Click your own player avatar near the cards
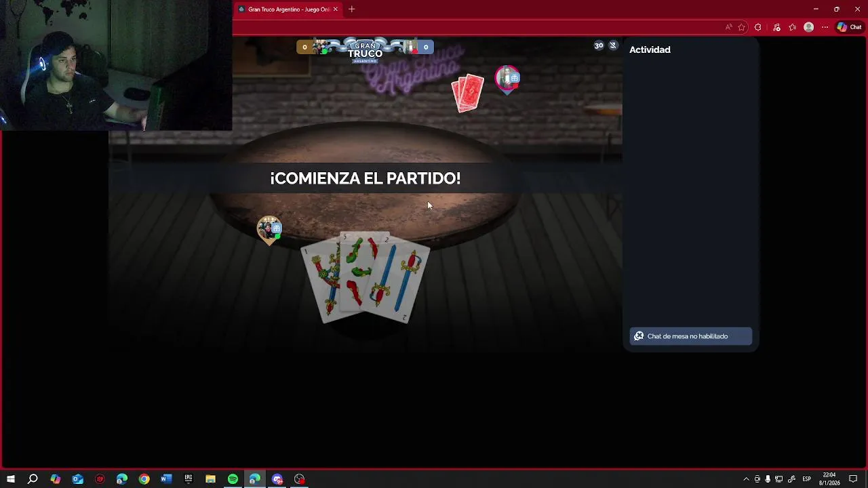The width and height of the screenshot is (868, 488). (269, 230)
